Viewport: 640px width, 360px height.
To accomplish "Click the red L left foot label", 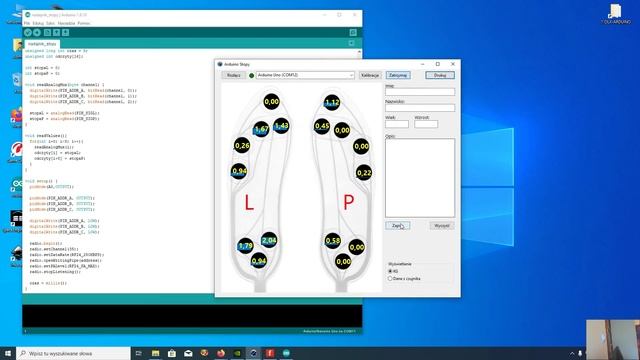I will click(x=249, y=202).
